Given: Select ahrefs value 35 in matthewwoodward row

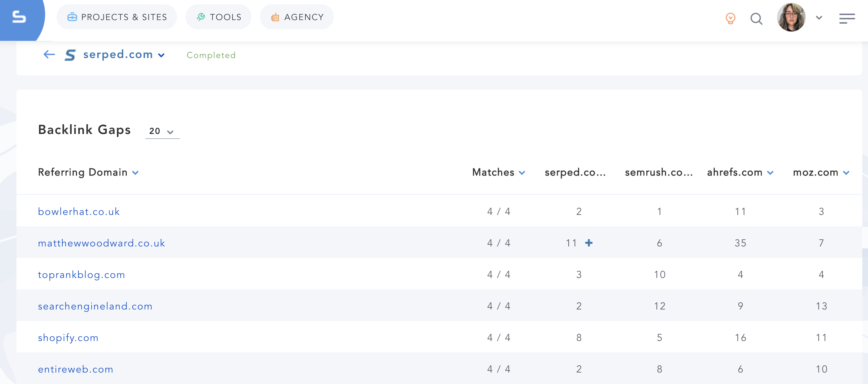Looking at the screenshot, I should [741, 243].
